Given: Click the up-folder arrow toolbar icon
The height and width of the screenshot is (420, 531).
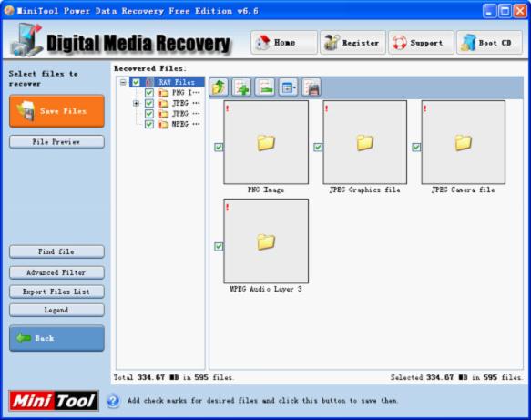Looking at the screenshot, I should (x=219, y=87).
